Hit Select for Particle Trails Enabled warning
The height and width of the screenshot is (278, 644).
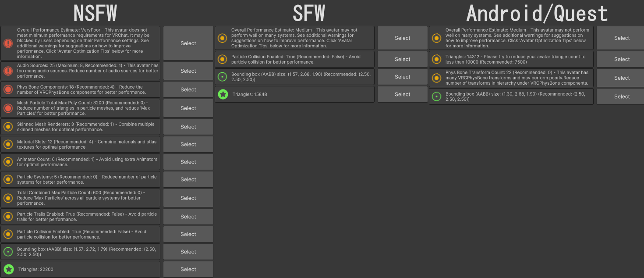188,217
